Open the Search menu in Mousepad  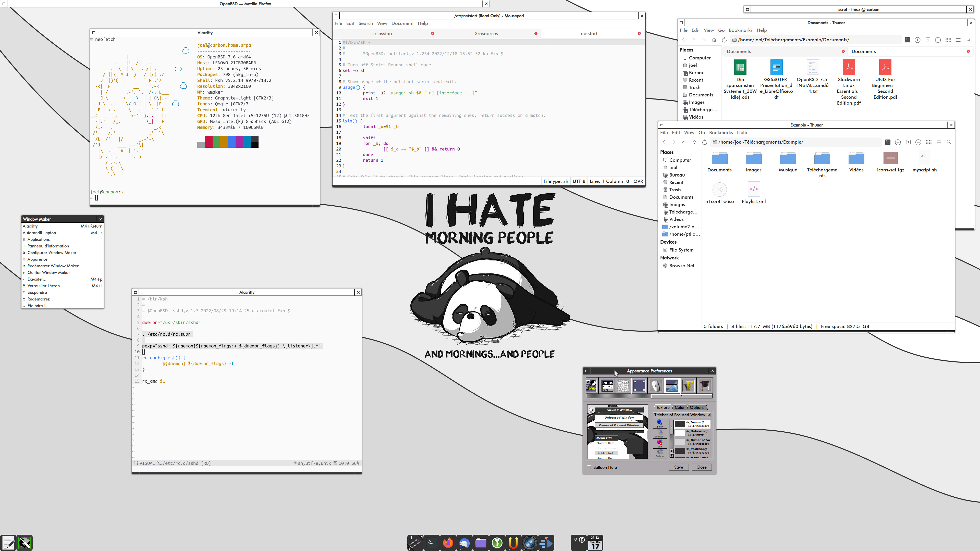(365, 23)
